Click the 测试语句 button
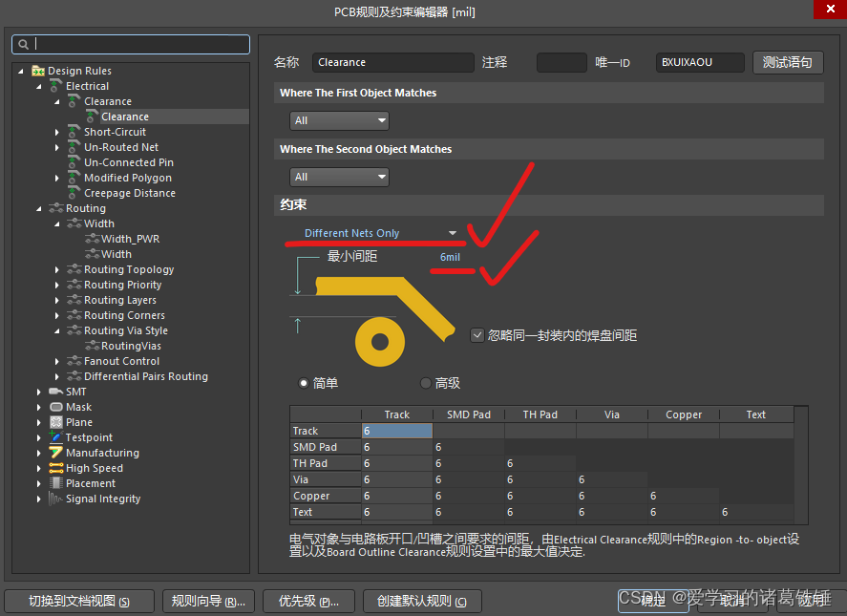 click(788, 62)
